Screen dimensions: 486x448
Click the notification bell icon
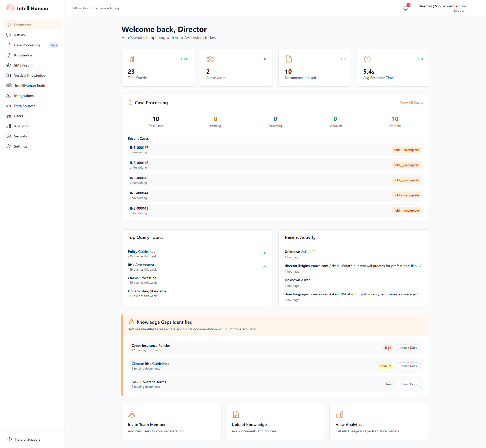tap(406, 8)
